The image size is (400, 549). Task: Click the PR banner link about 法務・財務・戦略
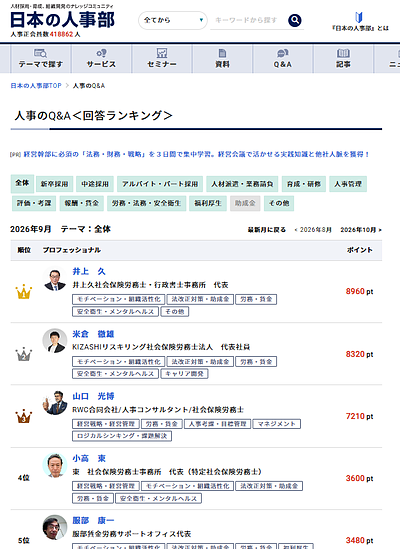tap(196, 154)
